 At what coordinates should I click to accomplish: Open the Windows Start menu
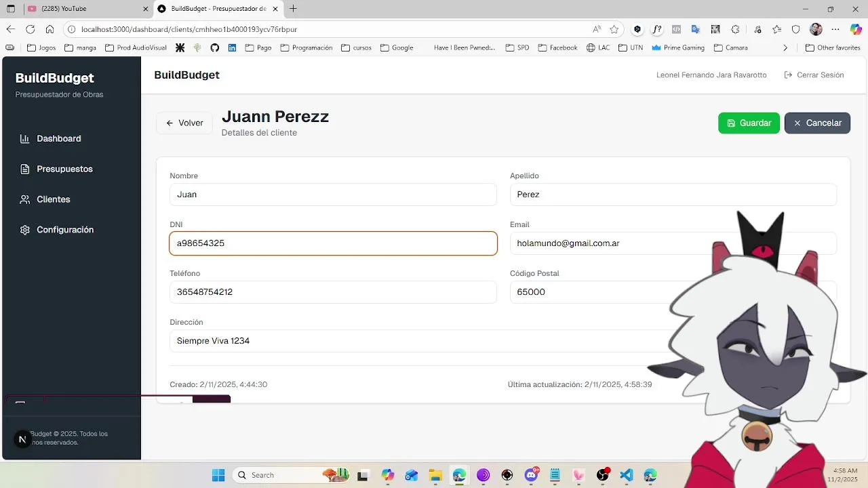218,475
